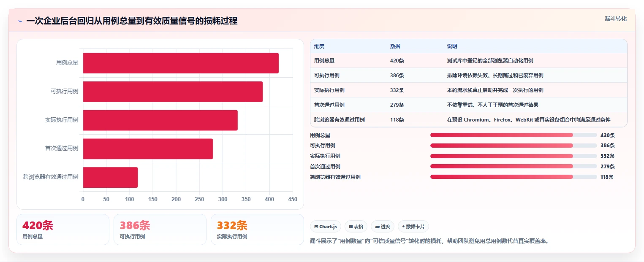This screenshot has width=644, height=262.
Task: Click the 实际执行用例 chart axis label
Action: pos(62,120)
